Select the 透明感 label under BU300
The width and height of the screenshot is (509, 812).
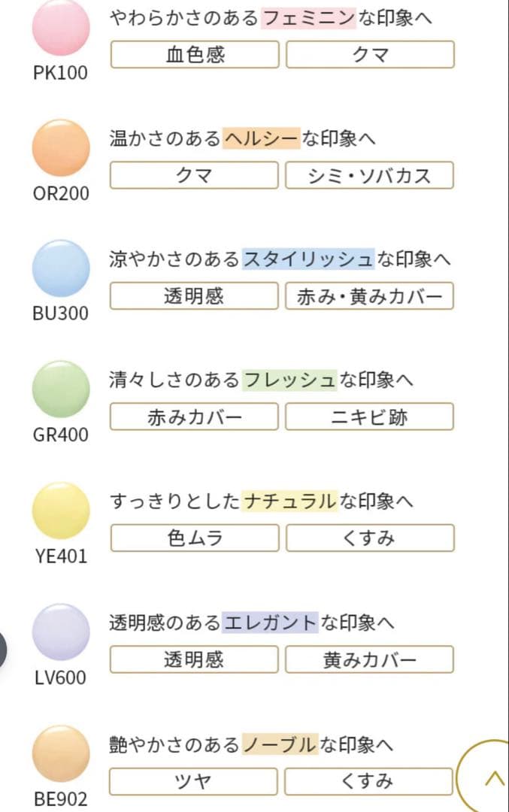pyautogui.click(x=193, y=295)
